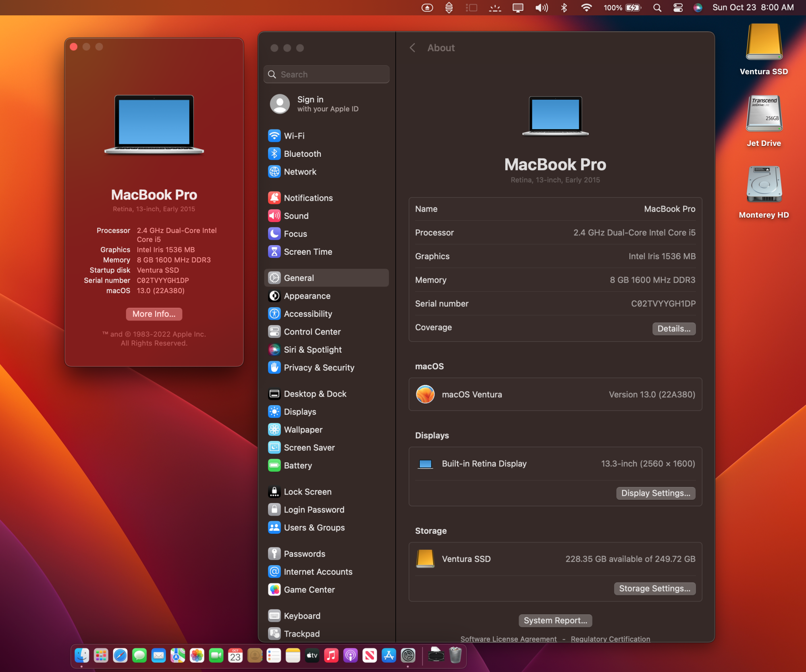
Task: Click back arrow to previous settings pane
Action: point(413,47)
